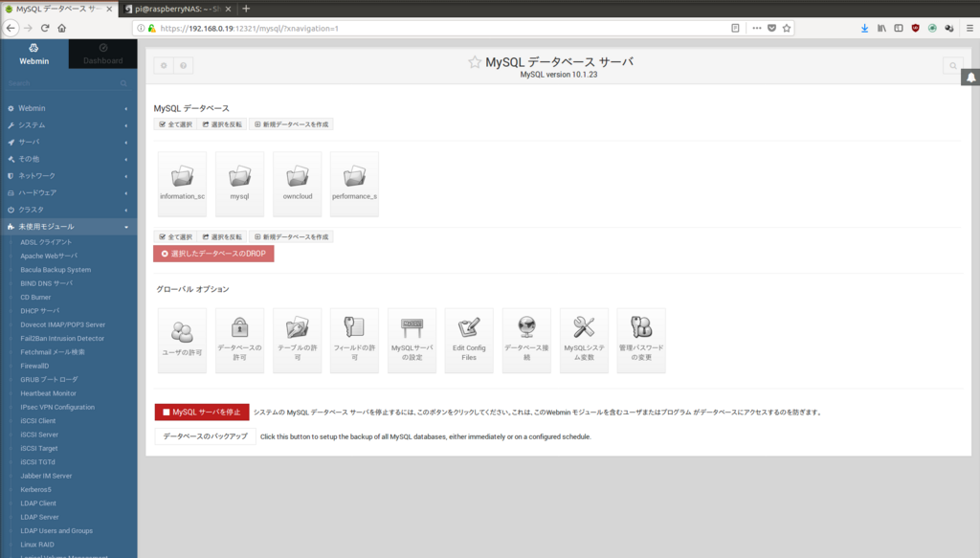Open the information_schema database icon

coord(182,184)
